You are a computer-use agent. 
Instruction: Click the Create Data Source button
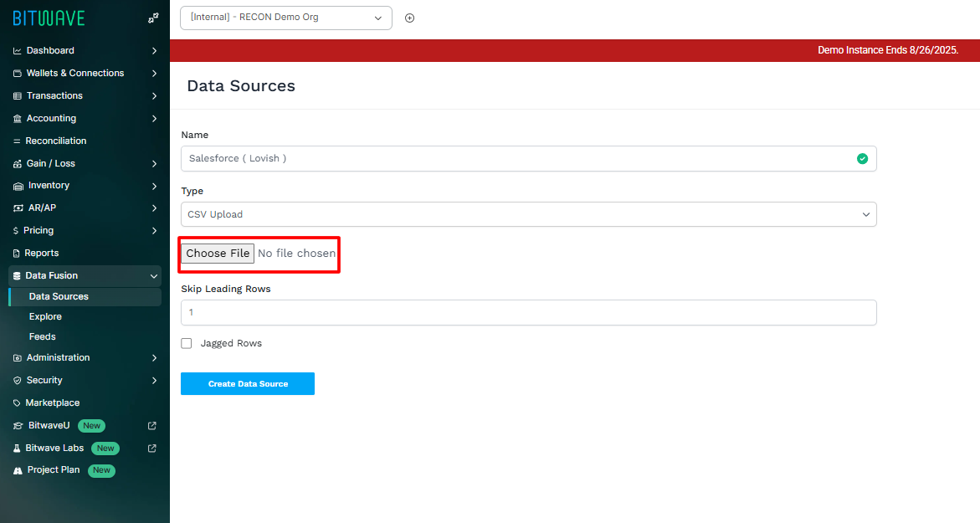[248, 383]
